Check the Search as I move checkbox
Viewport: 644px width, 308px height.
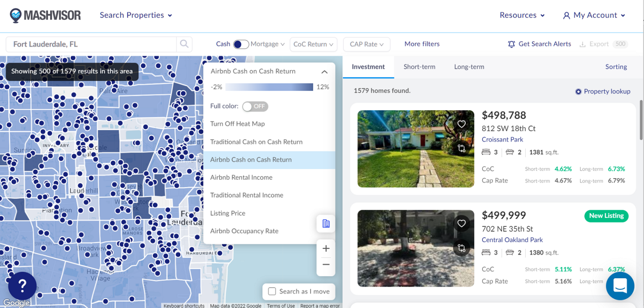(x=272, y=291)
